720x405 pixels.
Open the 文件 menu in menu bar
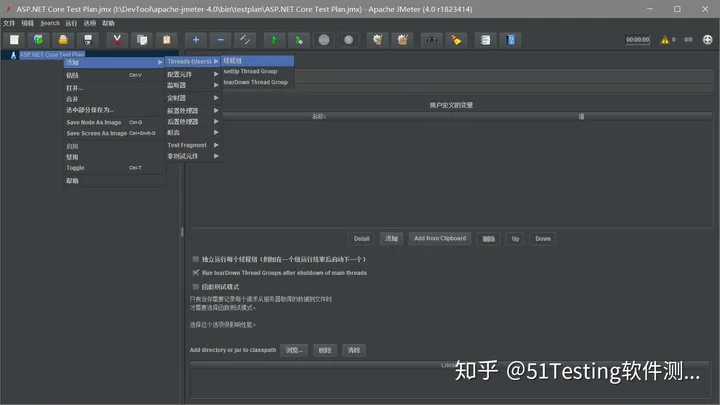coord(9,23)
